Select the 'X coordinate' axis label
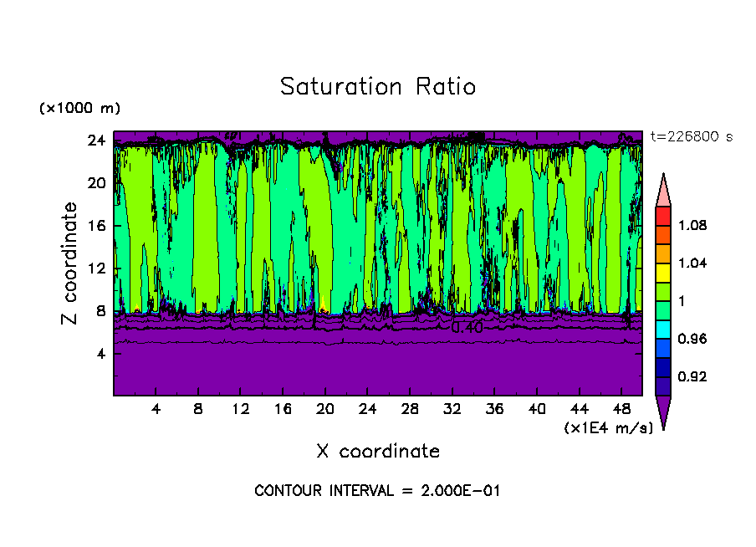The height and width of the screenshot is (547, 756). click(x=377, y=452)
